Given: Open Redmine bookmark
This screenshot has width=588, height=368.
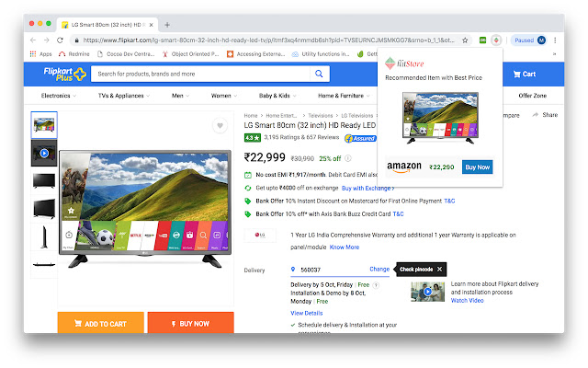Looking at the screenshot, I should click(x=74, y=54).
